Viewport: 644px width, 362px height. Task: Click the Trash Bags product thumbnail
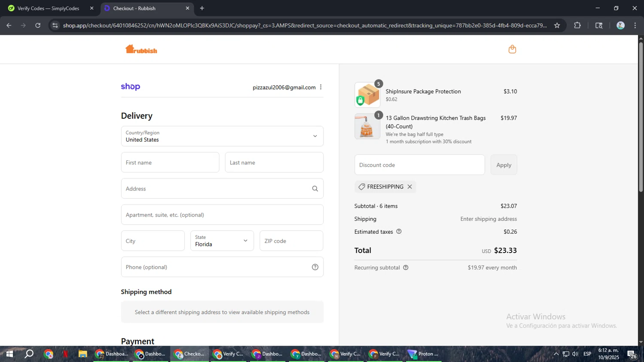click(x=367, y=127)
